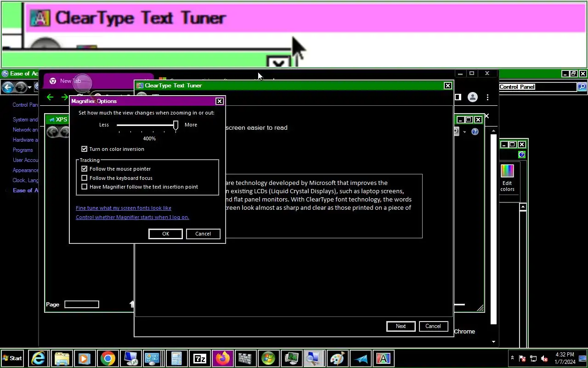
Task: Click Cancel in ClearType Text Tuner
Action: 433,326
